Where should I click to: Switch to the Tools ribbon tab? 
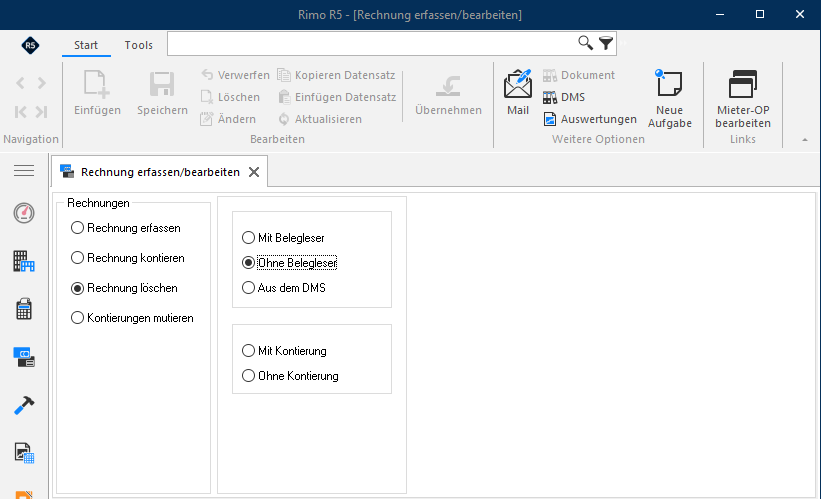click(x=139, y=45)
